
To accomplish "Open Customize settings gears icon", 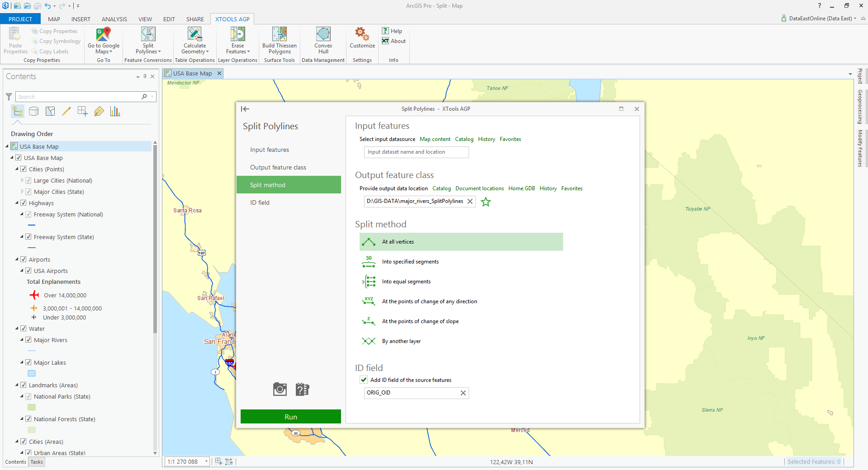I will pos(362,34).
